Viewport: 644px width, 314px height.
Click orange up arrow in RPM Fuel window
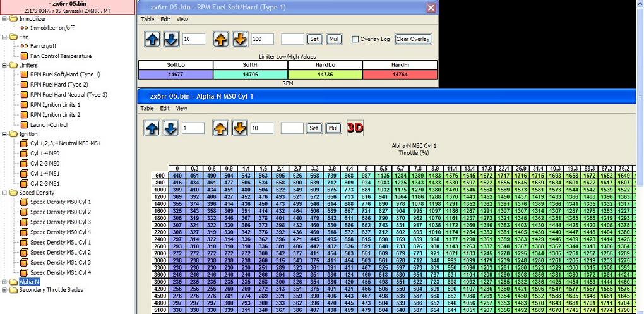pos(221,39)
